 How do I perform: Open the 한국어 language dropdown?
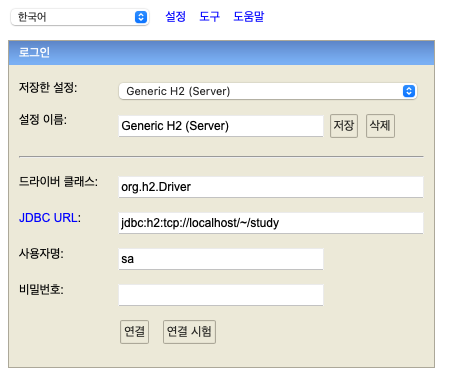[80, 17]
